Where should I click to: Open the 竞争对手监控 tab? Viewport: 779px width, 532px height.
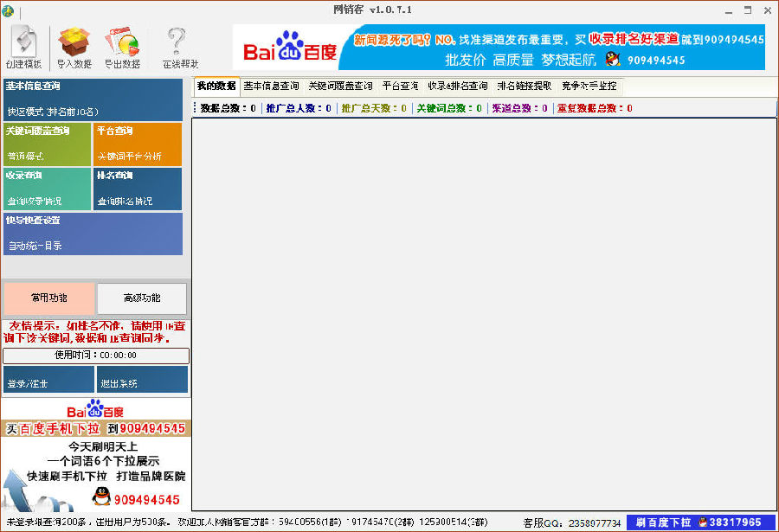pyautogui.click(x=589, y=86)
